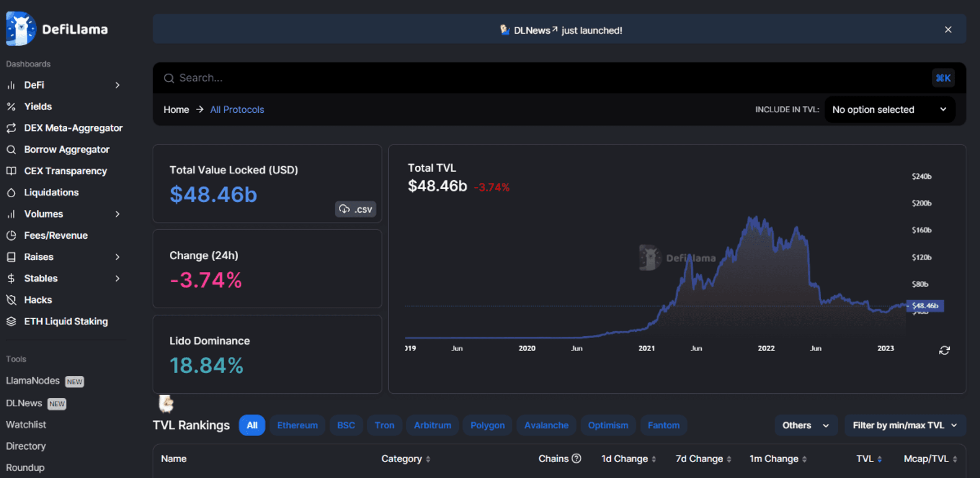Image resolution: width=980 pixels, height=478 pixels.
Task: Click the All Protocols breadcrumb link
Action: click(x=237, y=110)
